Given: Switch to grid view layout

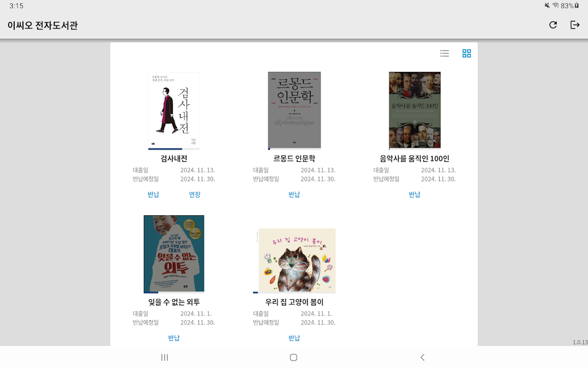Looking at the screenshot, I should tap(467, 53).
